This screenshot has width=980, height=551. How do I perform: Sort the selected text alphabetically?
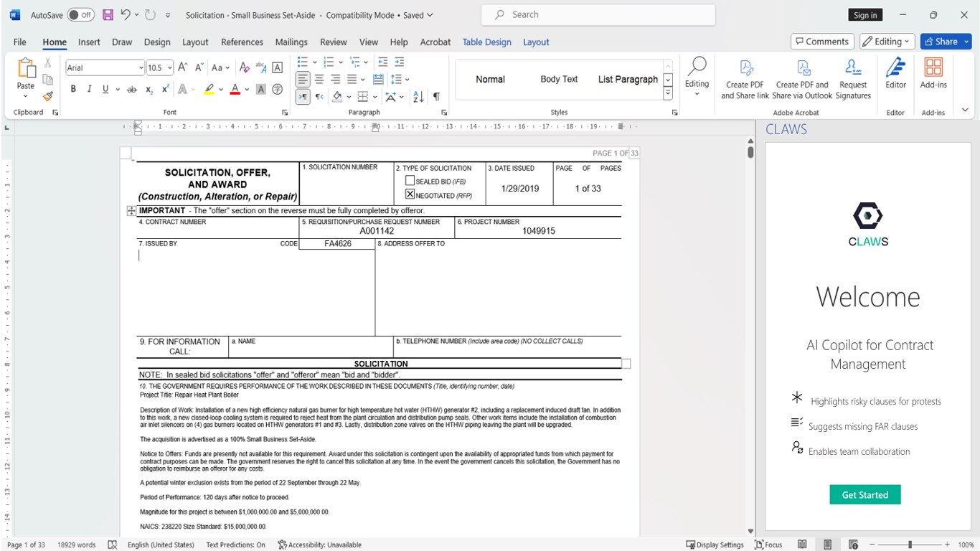point(418,97)
